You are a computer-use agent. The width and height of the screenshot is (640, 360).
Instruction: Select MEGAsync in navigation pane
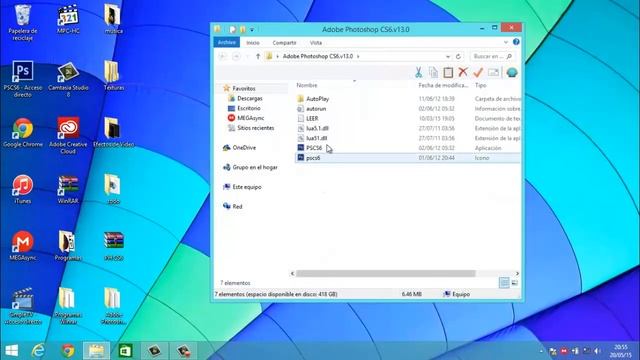click(x=250, y=118)
